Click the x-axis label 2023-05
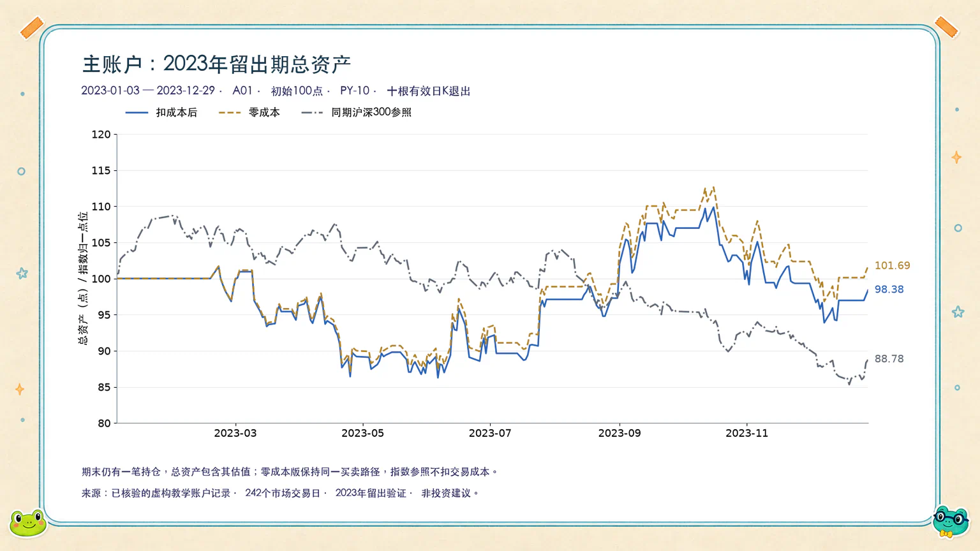The image size is (980, 551). (363, 433)
